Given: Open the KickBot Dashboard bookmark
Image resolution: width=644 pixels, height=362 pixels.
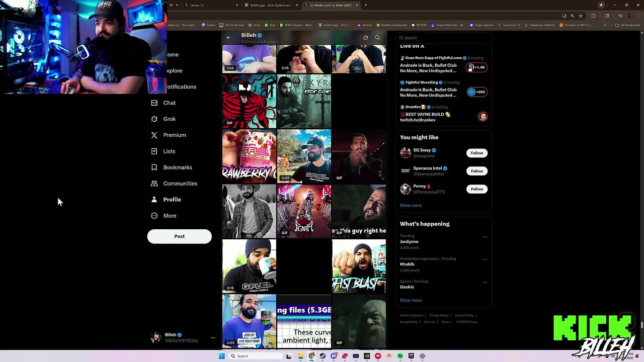Looking at the screenshot, I should click(391, 25).
